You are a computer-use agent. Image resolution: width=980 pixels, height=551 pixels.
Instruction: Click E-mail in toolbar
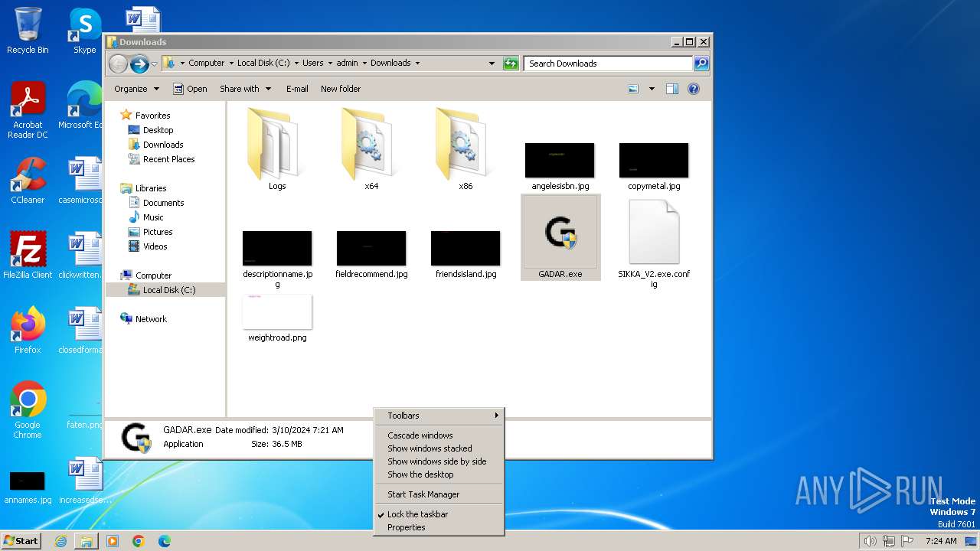[x=297, y=89]
